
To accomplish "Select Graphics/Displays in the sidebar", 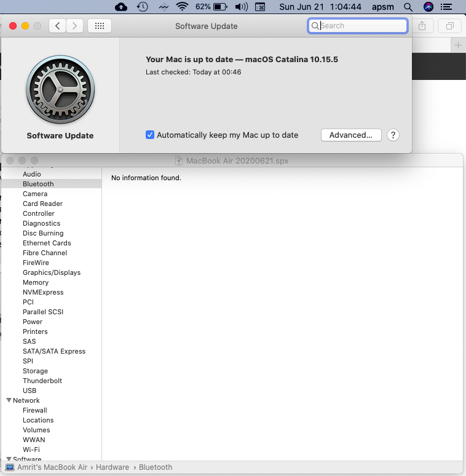I will click(x=52, y=272).
